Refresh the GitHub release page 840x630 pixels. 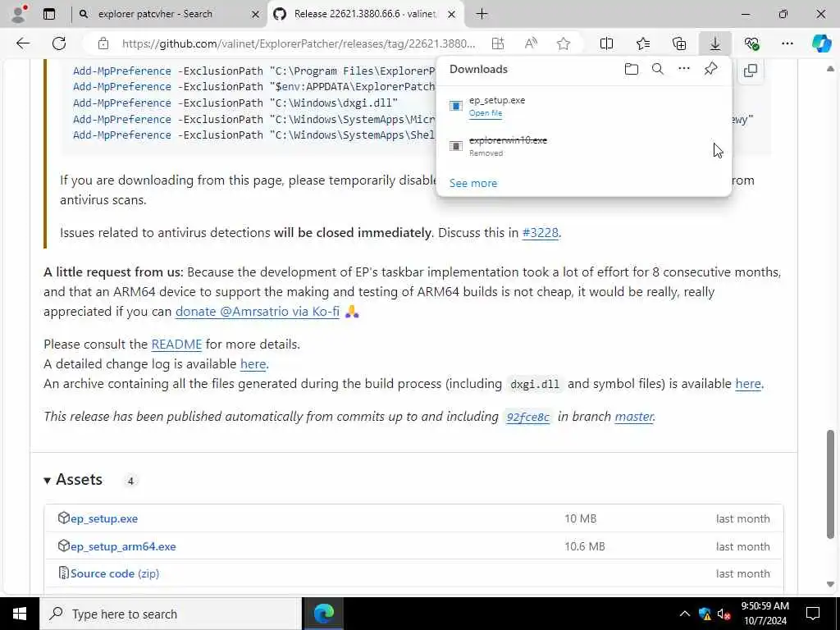tap(59, 43)
